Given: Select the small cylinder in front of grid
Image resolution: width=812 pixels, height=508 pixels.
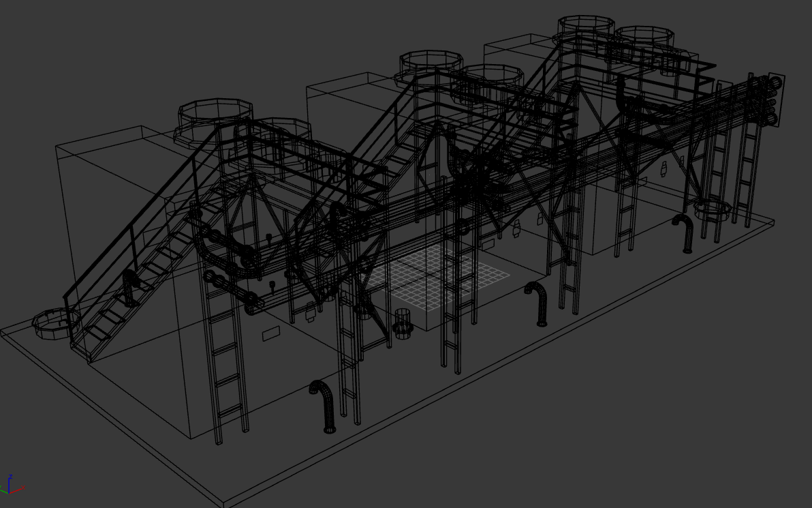Looking at the screenshot, I should [403, 323].
